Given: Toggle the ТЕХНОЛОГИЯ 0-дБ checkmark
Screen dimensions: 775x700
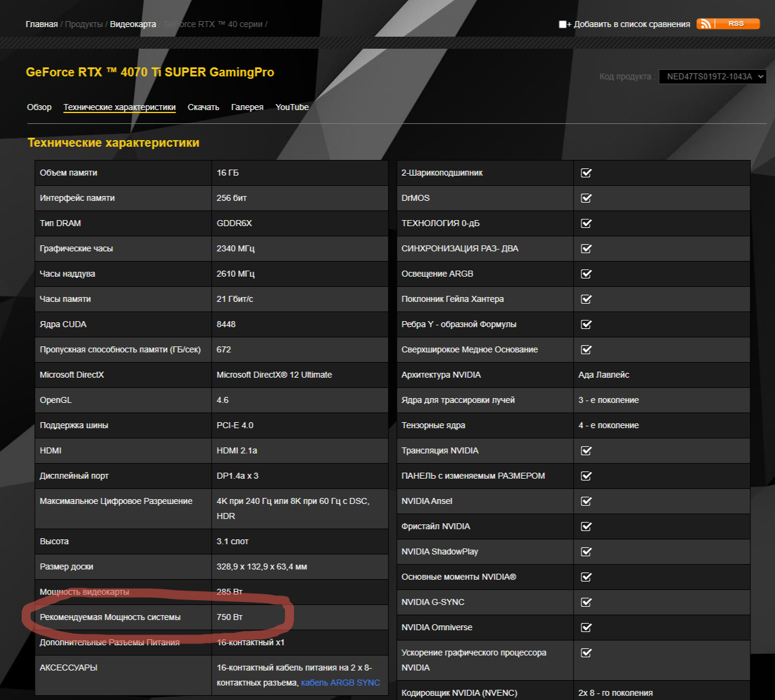Looking at the screenshot, I should click(x=586, y=224).
